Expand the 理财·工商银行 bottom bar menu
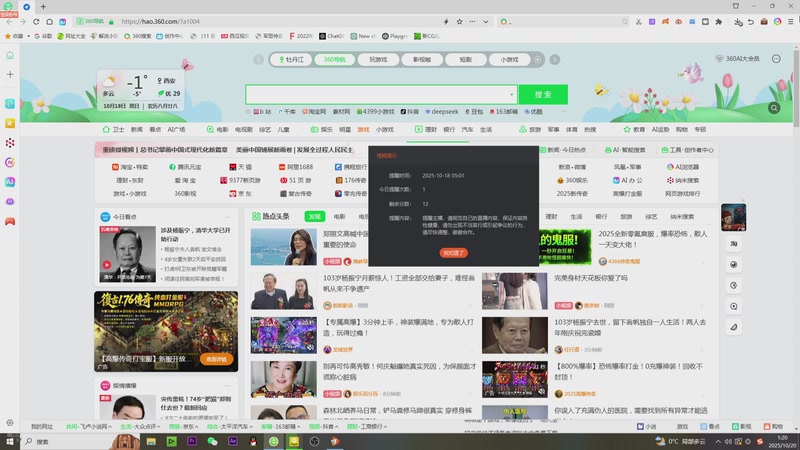Viewport: 800px width, 450px height. [367, 427]
